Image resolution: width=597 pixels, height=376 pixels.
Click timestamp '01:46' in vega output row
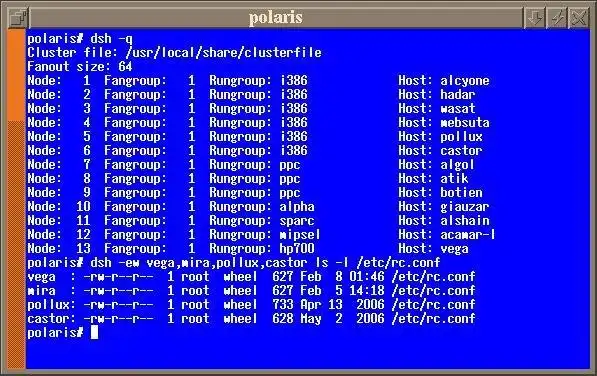click(367, 277)
